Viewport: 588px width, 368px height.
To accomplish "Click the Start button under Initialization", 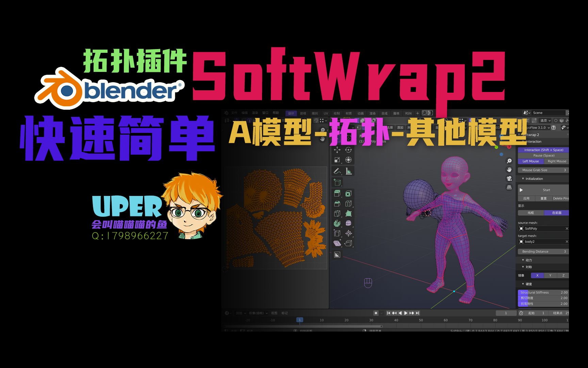I will coord(546,190).
